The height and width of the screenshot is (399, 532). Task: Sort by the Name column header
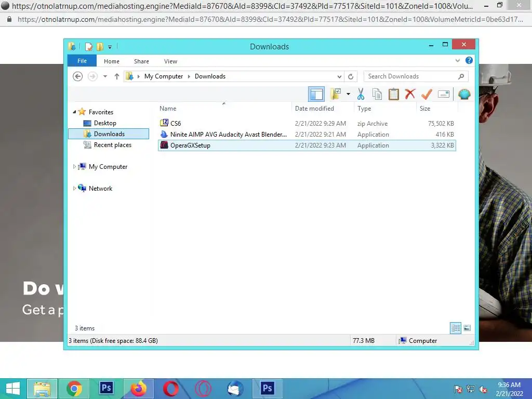point(224,108)
